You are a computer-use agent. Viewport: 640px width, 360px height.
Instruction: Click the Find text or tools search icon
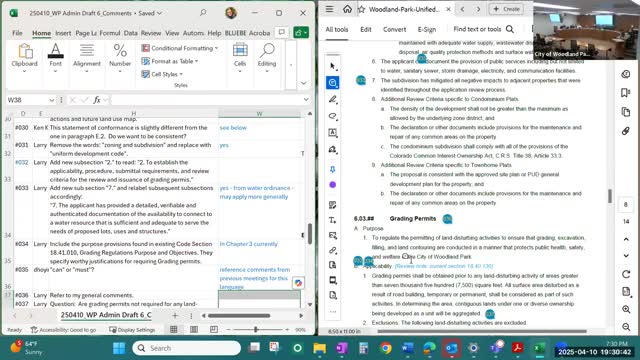(510, 29)
